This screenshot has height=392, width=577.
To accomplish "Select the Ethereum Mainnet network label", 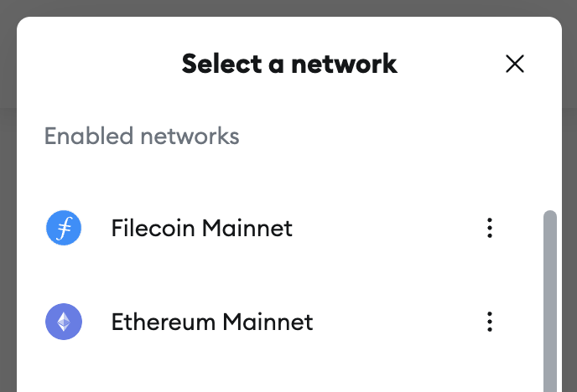I will (212, 322).
